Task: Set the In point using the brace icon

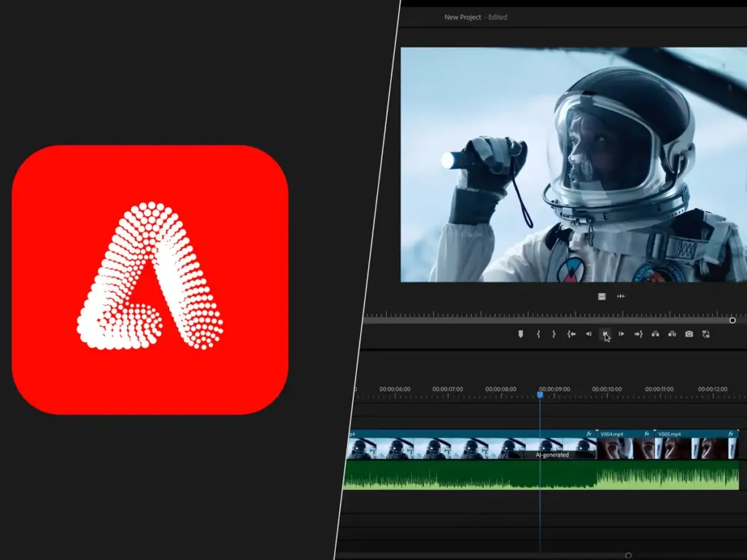Action: 538,334
